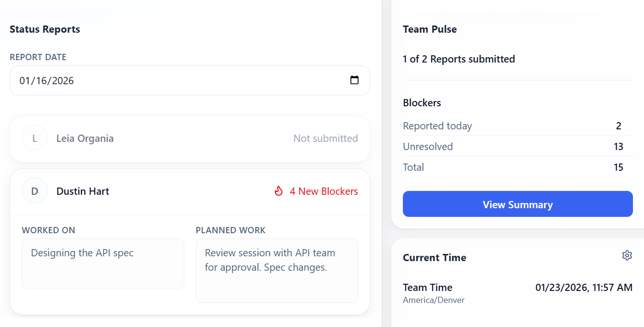The height and width of the screenshot is (327, 644).
Task: Click the gear icon next to Current Time
Action: 627,255
